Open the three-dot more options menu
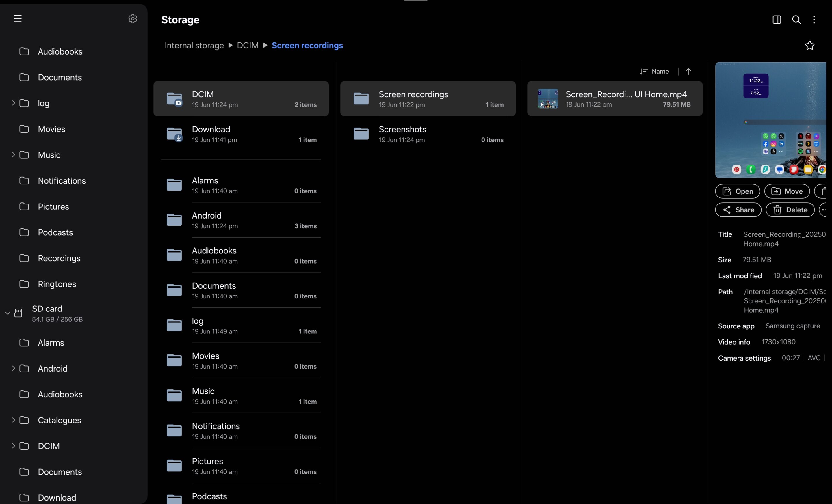 [x=814, y=20]
